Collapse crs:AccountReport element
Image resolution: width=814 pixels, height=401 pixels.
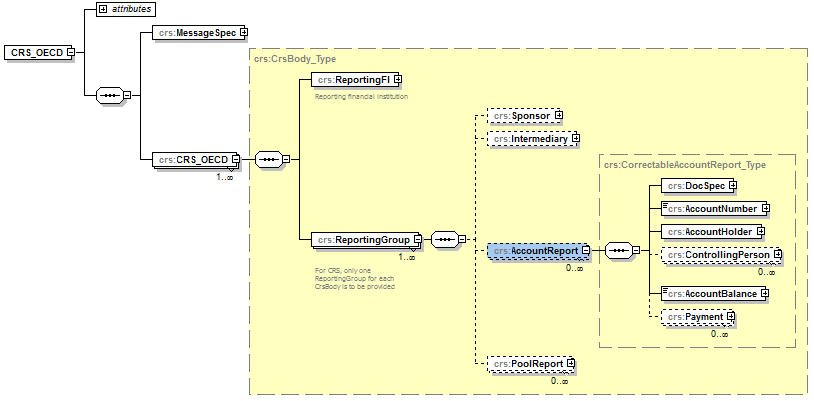(586, 250)
